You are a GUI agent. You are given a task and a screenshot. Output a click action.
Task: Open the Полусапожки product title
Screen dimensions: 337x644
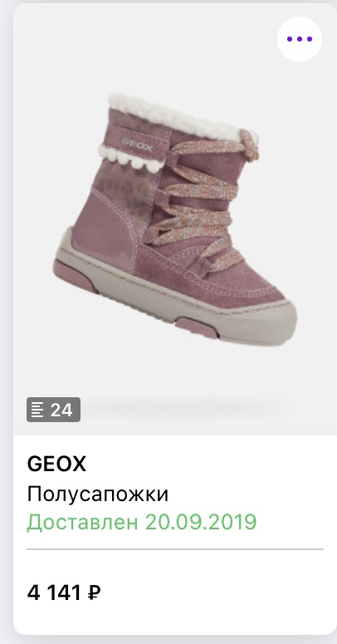(x=98, y=494)
